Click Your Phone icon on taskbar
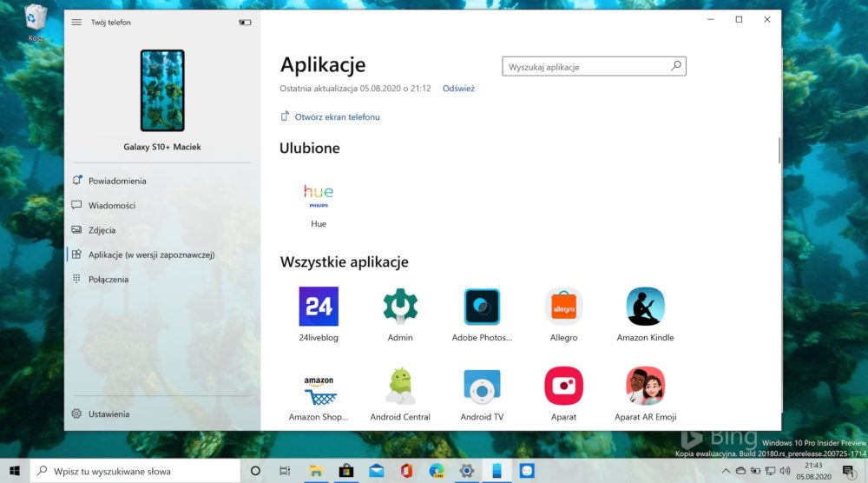 (x=496, y=471)
